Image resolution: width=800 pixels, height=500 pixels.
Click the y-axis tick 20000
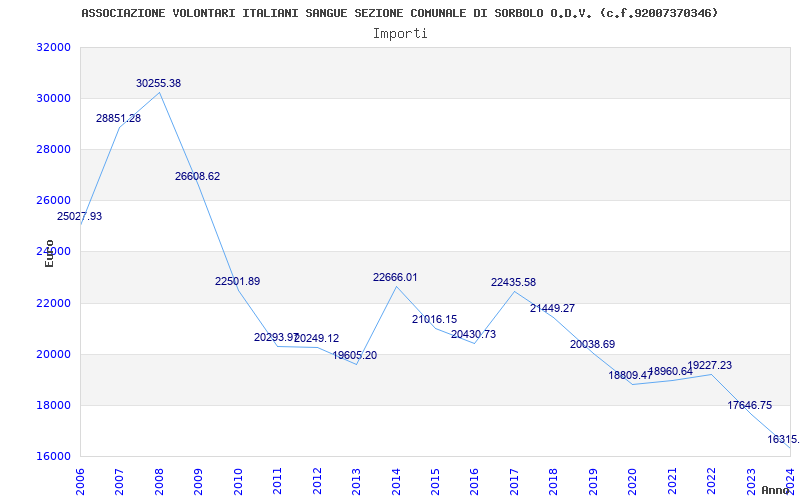(53, 355)
